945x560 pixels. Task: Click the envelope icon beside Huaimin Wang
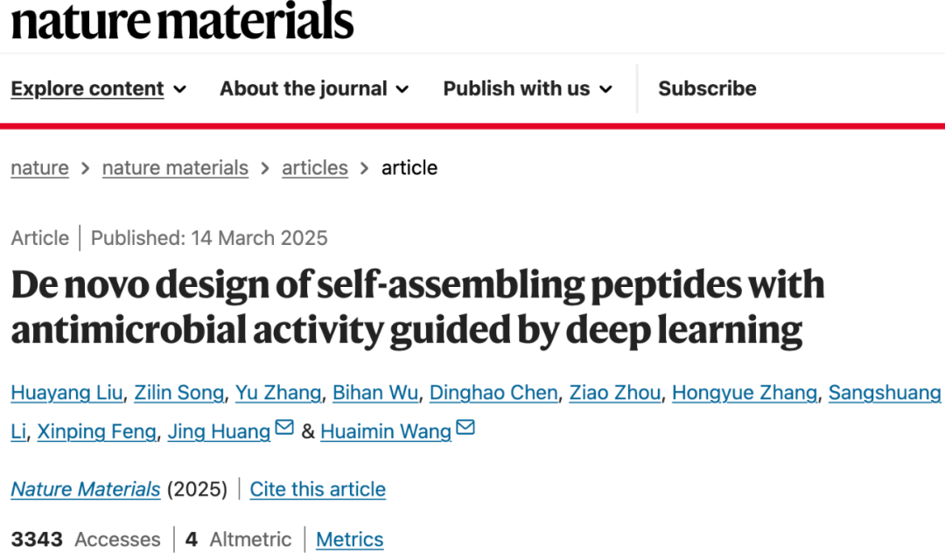465,427
